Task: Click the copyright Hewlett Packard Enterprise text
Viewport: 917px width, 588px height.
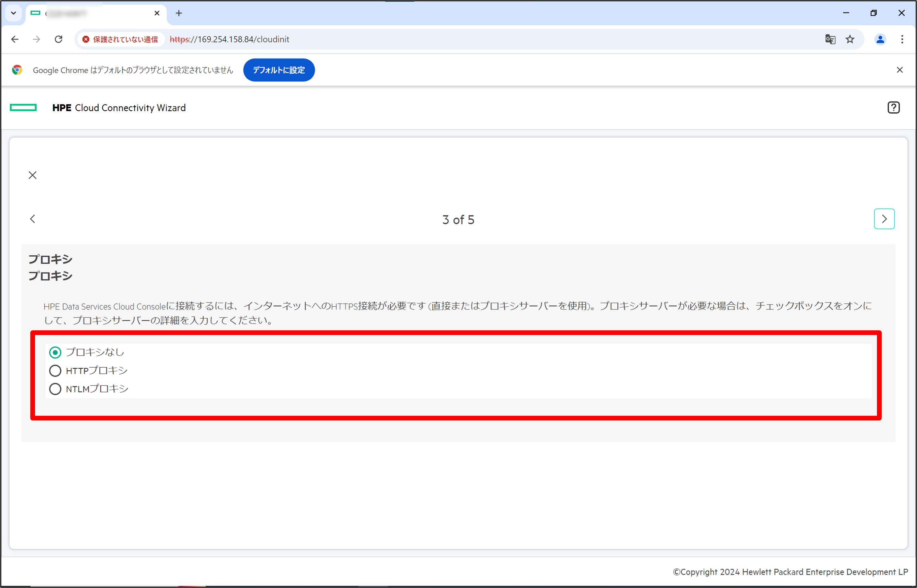Action: pyautogui.click(x=790, y=572)
